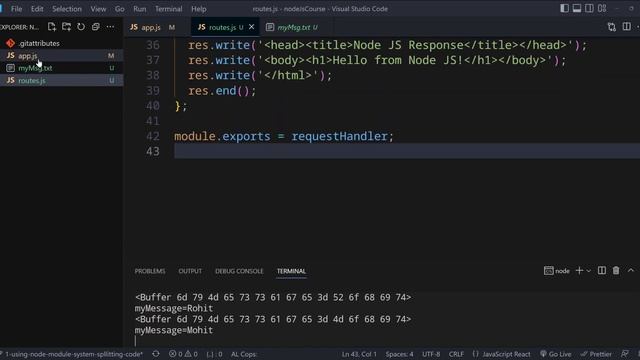Maximize the panel with the chevron up
The image size is (640, 360).
pyautogui.click(x=631, y=271)
